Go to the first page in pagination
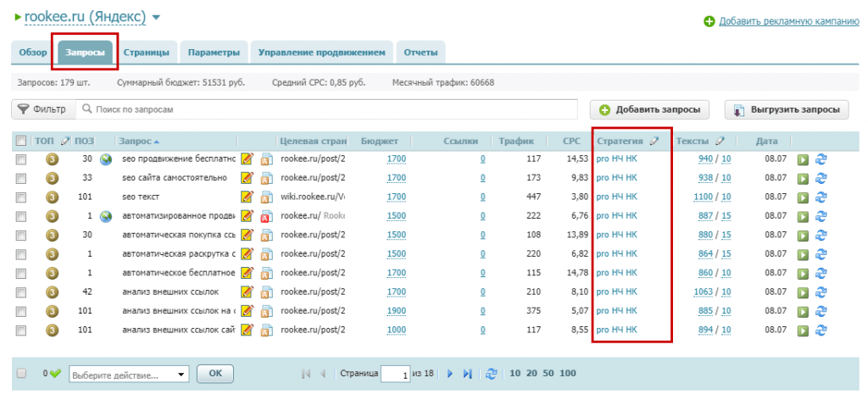This screenshot has height=400, width=868. [305, 374]
